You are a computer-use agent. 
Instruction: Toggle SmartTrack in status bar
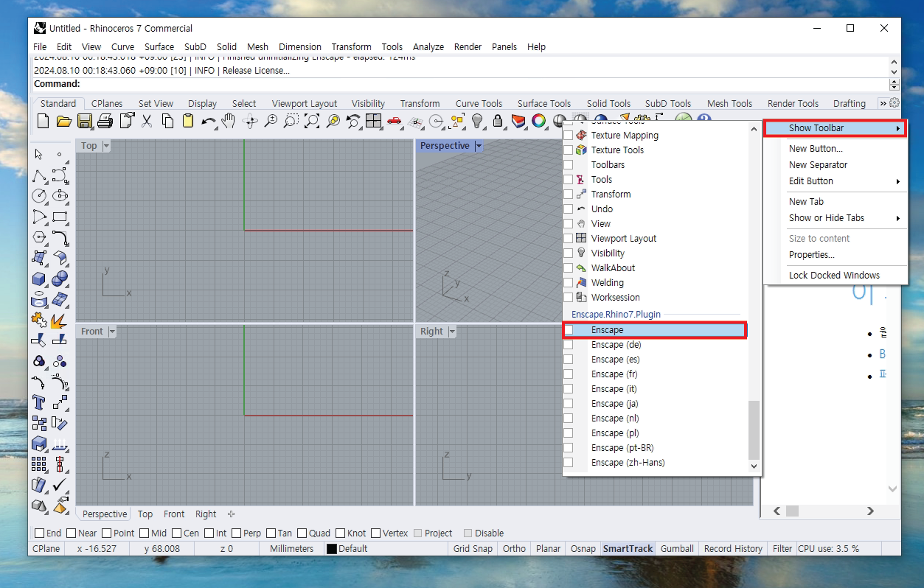(x=628, y=549)
